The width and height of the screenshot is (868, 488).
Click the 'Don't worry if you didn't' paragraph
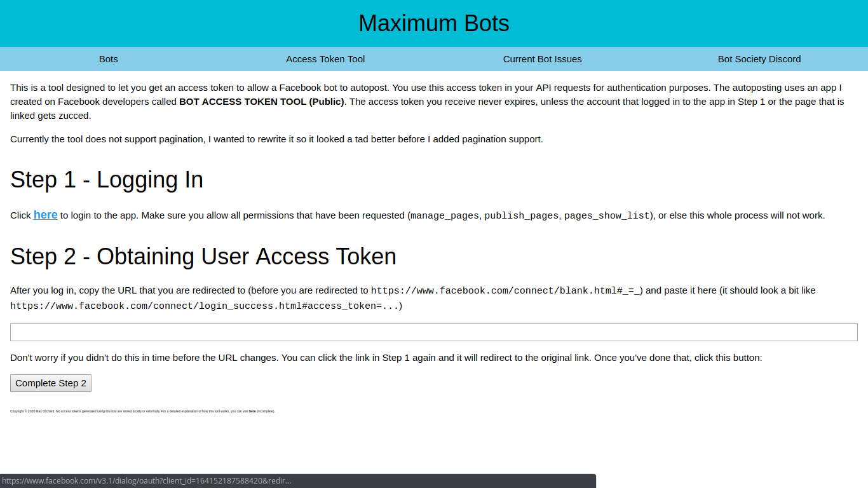(x=386, y=358)
